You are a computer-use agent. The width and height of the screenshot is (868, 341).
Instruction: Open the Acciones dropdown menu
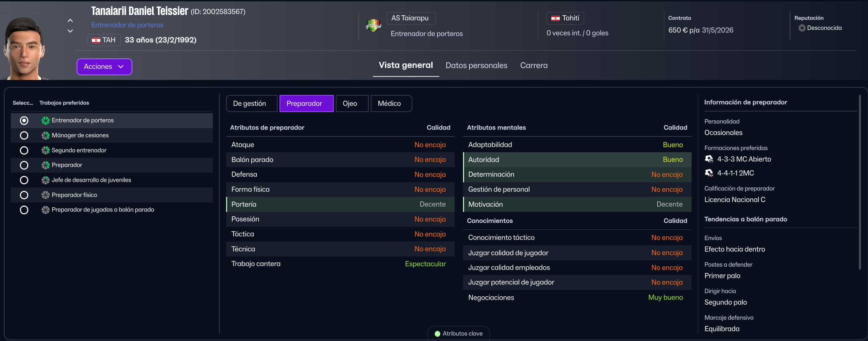coord(104,67)
